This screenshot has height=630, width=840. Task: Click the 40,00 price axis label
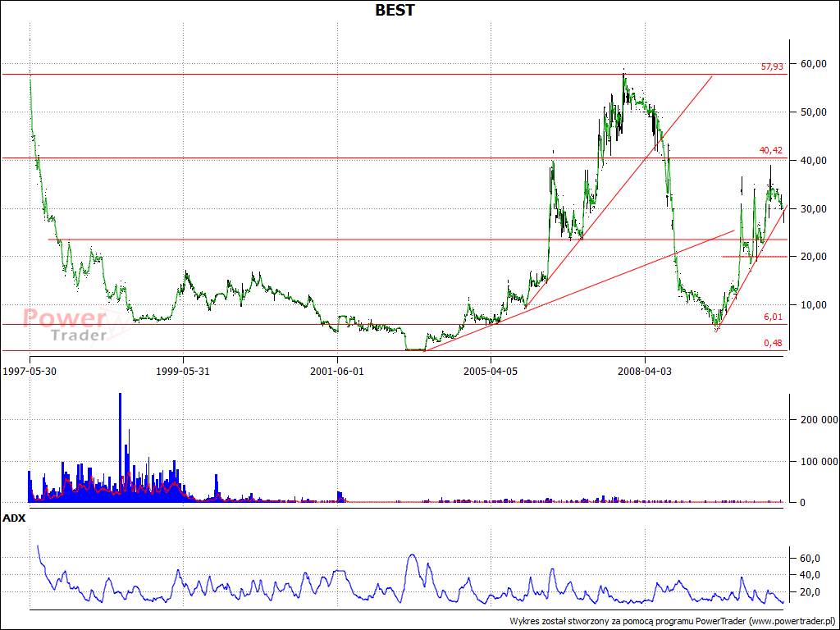pyautogui.click(x=813, y=160)
